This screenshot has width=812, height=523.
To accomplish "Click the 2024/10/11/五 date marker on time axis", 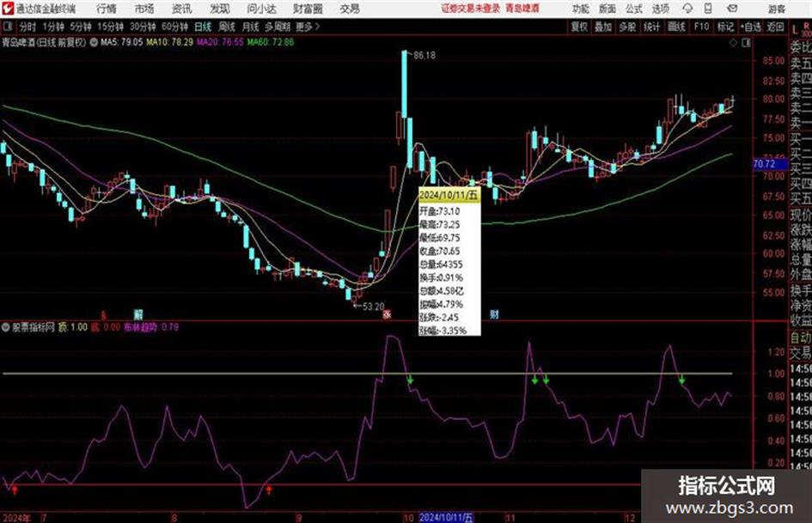I will click(x=446, y=517).
